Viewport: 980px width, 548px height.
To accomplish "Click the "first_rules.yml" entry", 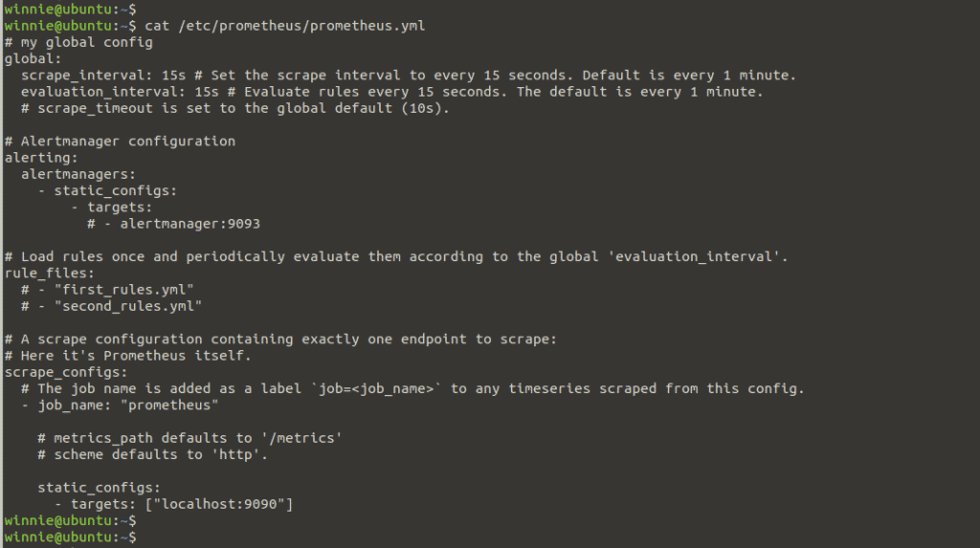I will point(123,290).
